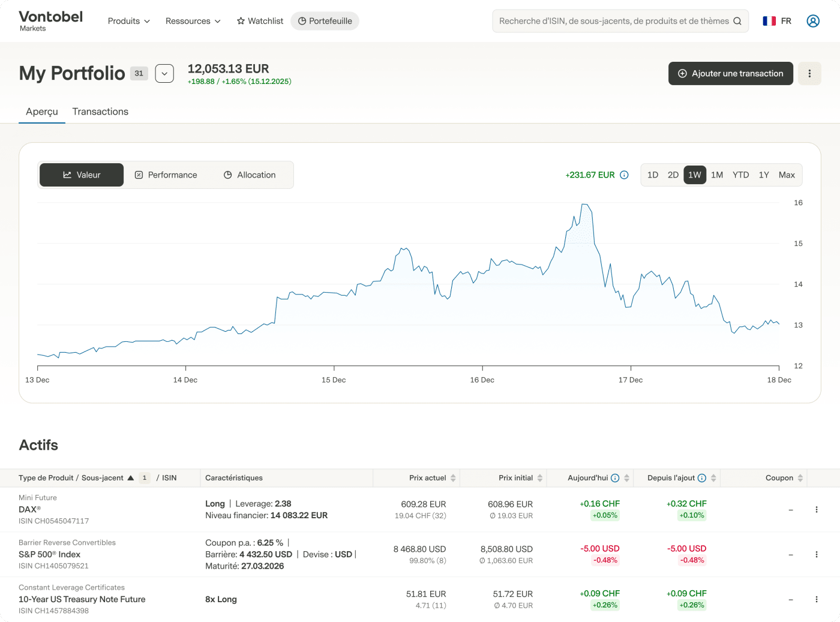Viewport: 840px width, 622px height.
Task: Click ISIN CH0545047117 text
Action: (53, 521)
